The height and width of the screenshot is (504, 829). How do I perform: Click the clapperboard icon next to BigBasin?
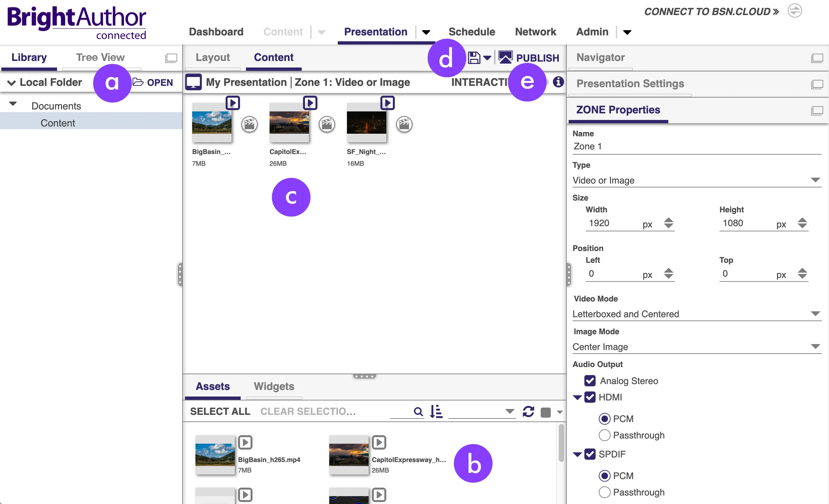click(x=249, y=125)
